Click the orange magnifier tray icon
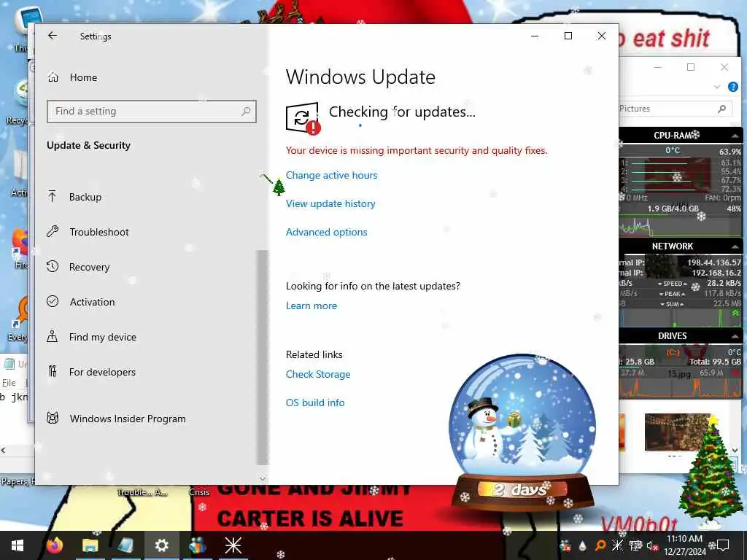The width and height of the screenshot is (747, 560). point(600,545)
